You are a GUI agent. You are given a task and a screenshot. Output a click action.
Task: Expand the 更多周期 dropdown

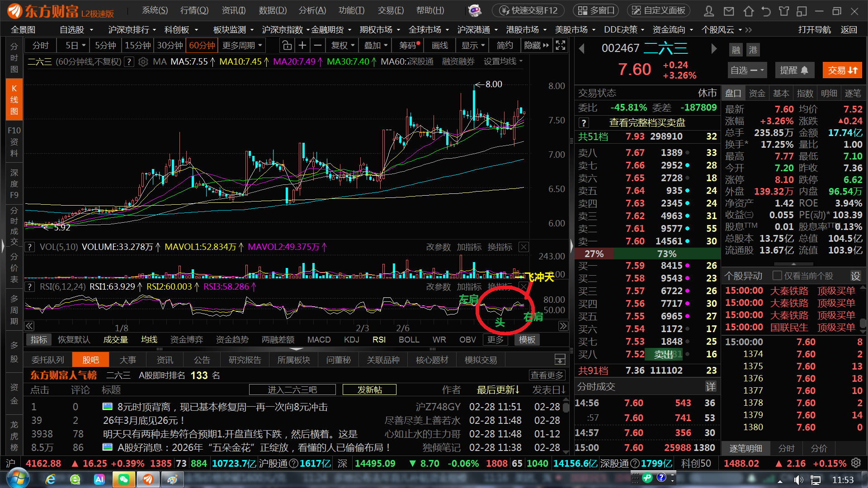242,46
